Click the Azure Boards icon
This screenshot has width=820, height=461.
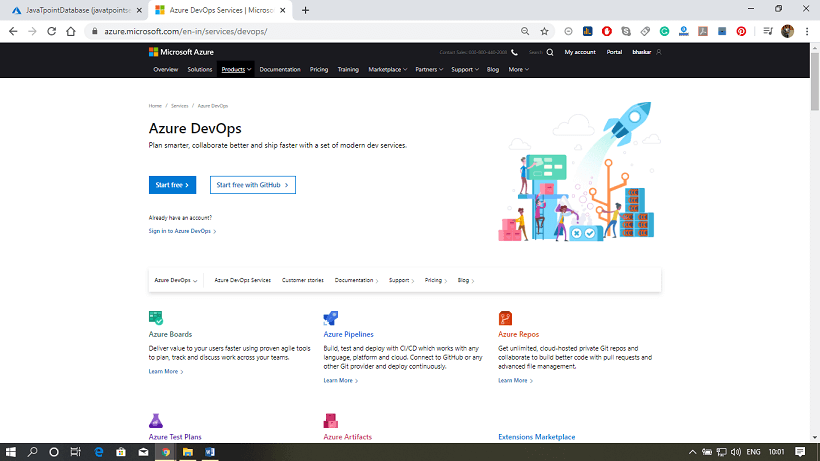(x=156, y=318)
